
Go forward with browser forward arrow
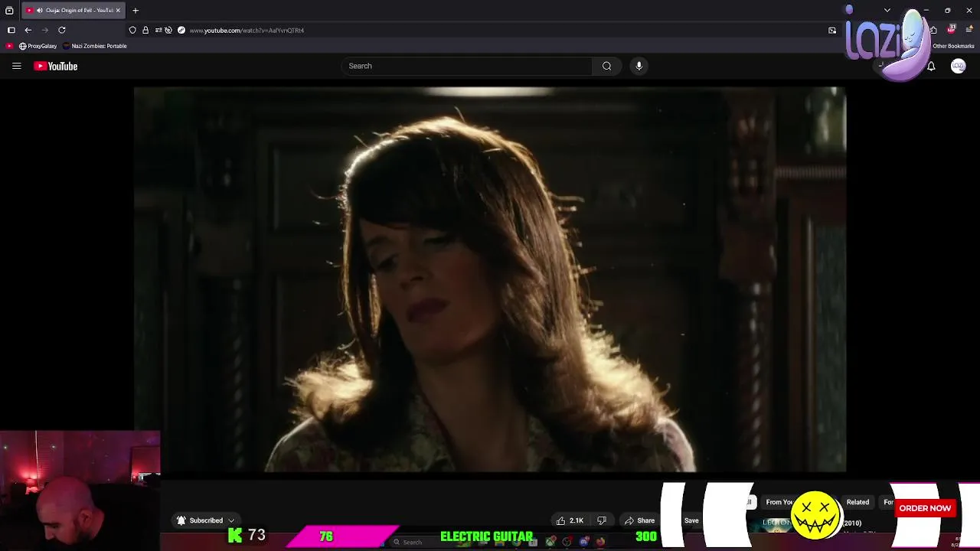(x=44, y=30)
